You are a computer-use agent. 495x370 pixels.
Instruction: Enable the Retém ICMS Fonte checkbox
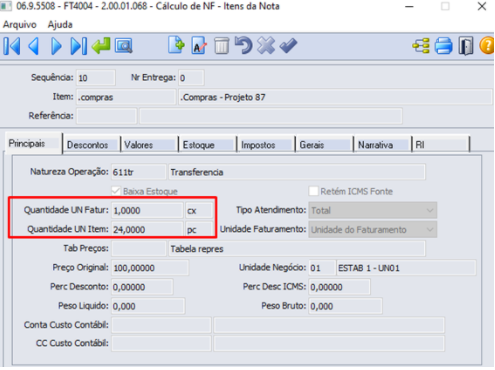point(313,191)
